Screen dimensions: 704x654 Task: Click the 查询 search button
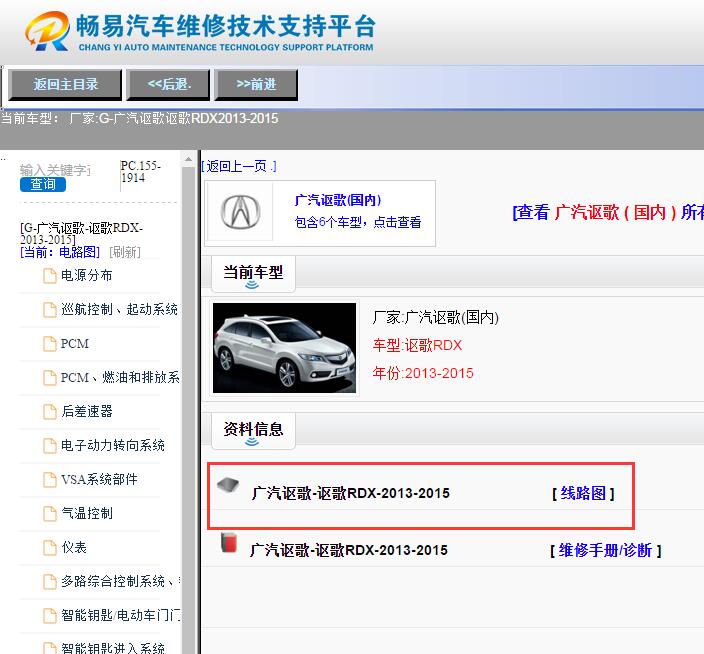coord(43,184)
